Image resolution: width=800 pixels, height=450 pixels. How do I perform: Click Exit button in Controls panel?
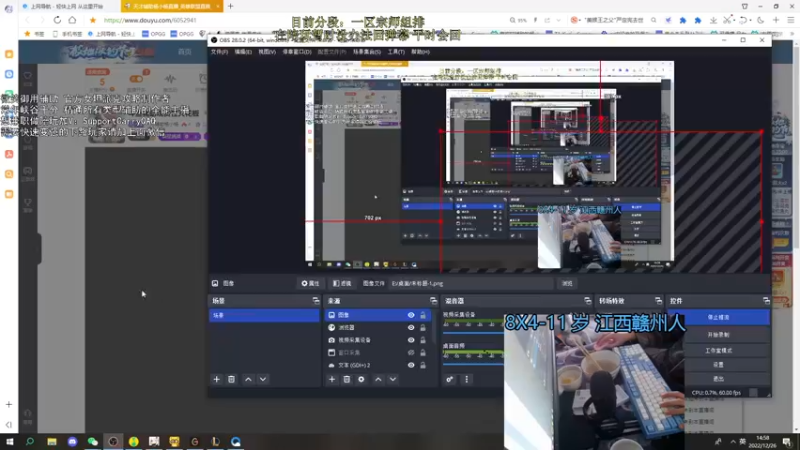[x=718, y=379]
